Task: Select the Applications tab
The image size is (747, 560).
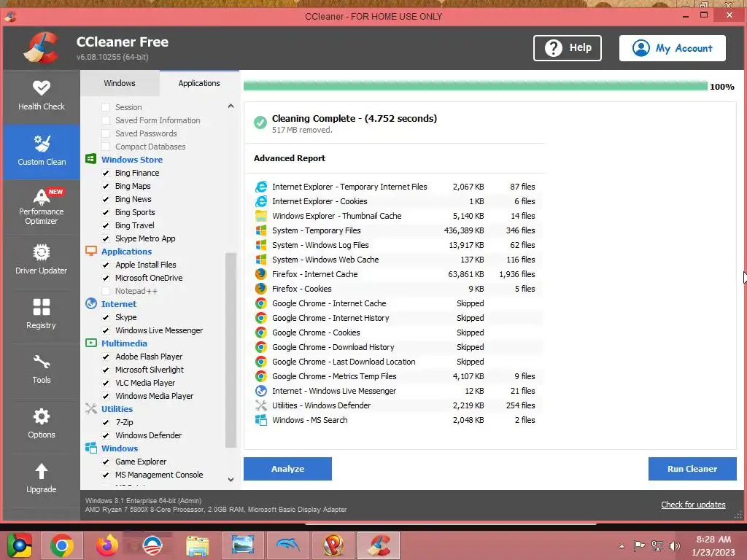Action: (199, 83)
